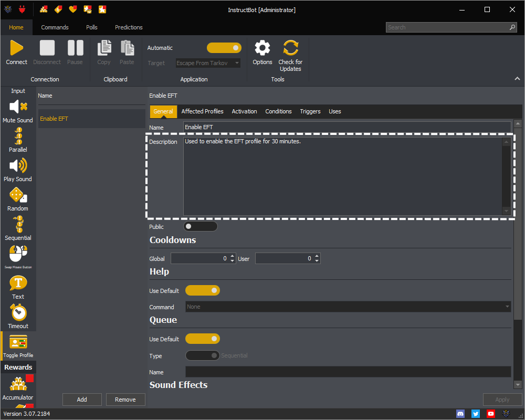525x420 pixels.
Task: Click the Remove button
Action: 125,400
